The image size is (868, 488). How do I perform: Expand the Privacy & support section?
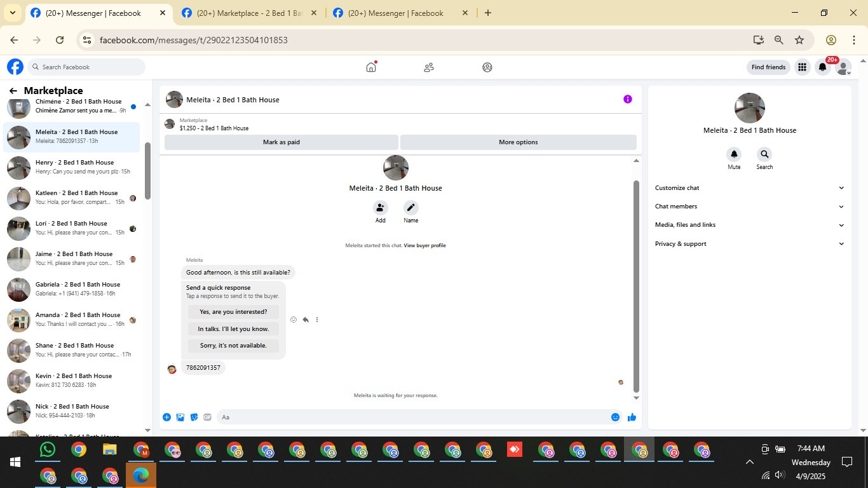tap(750, 244)
